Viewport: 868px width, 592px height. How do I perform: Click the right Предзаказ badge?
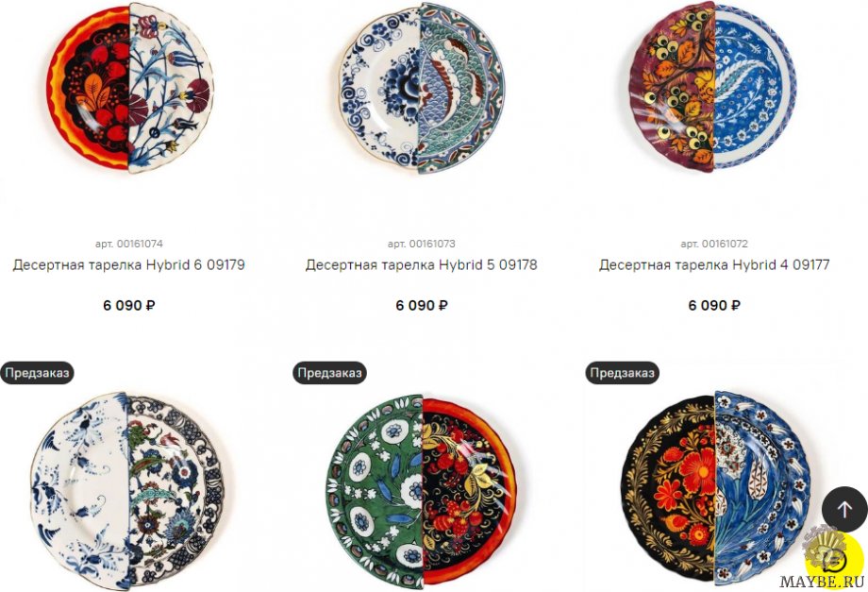tap(622, 373)
